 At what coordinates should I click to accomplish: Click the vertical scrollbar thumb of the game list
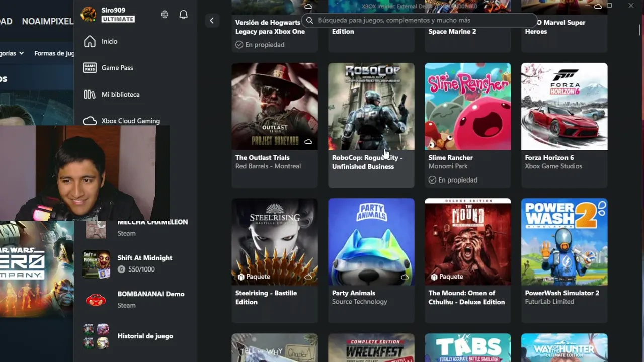[x=640, y=30]
